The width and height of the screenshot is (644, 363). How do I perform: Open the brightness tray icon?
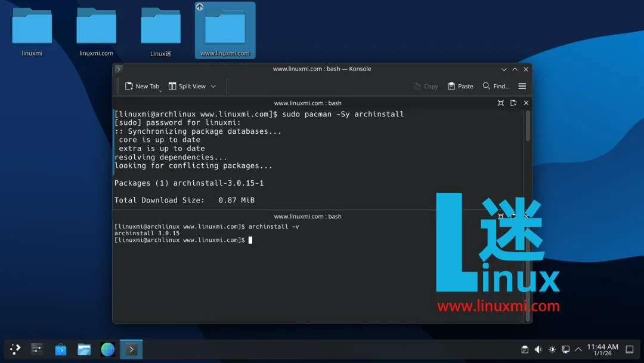point(552,349)
